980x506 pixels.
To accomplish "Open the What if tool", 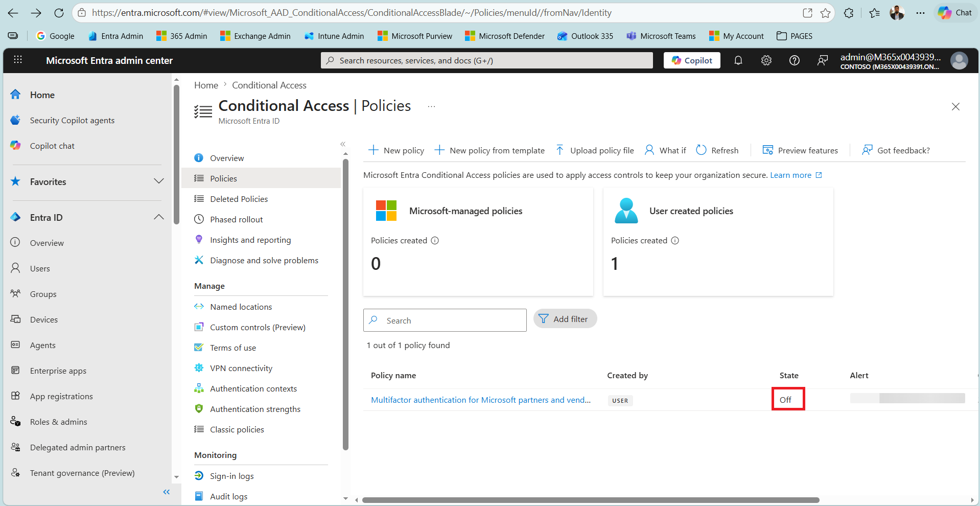I will [x=665, y=150].
